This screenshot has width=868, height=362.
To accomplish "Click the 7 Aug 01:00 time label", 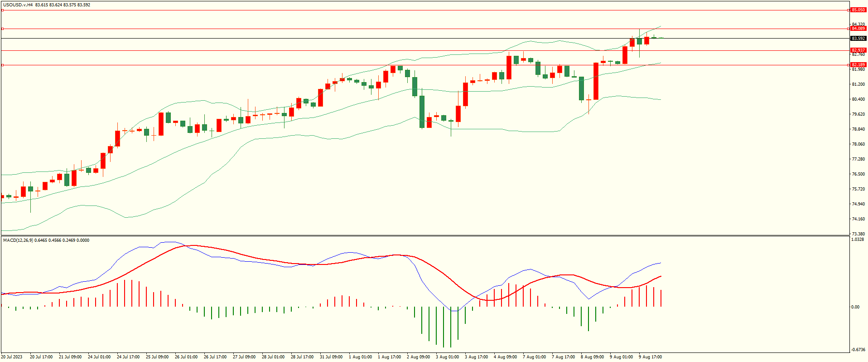I will pos(535,357).
